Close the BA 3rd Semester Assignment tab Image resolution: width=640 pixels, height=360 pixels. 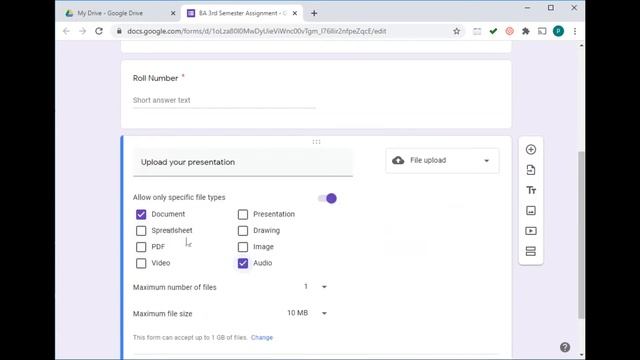click(x=295, y=13)
